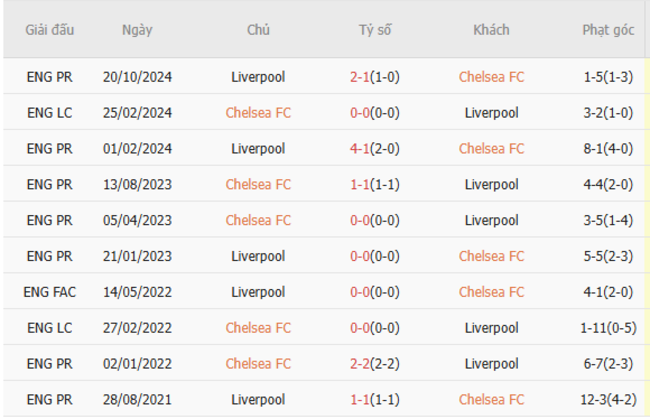Image resolution: width=650 pixels, height=419 pixels.
Task: Click the 8-1(4-0) corner kick result
Action: point(608,149)
